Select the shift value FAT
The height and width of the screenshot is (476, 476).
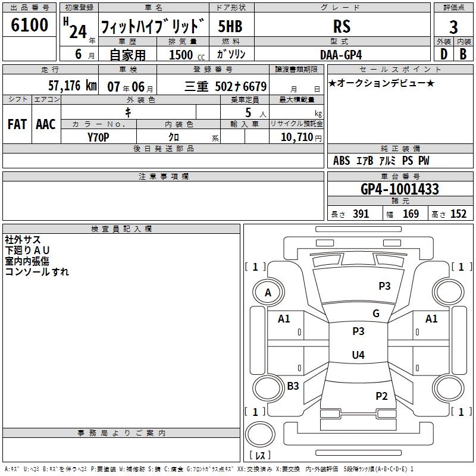17,124
